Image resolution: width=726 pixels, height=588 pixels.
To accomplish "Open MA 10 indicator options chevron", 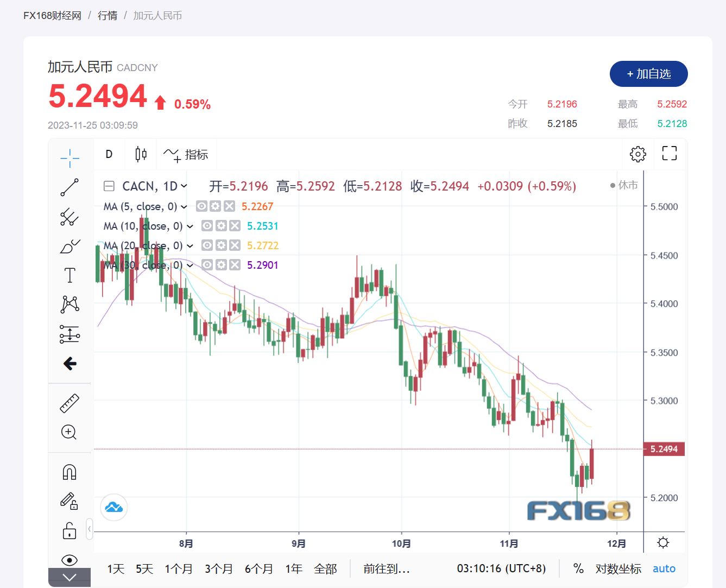I will pyautogui.click(x=190, y=226).
